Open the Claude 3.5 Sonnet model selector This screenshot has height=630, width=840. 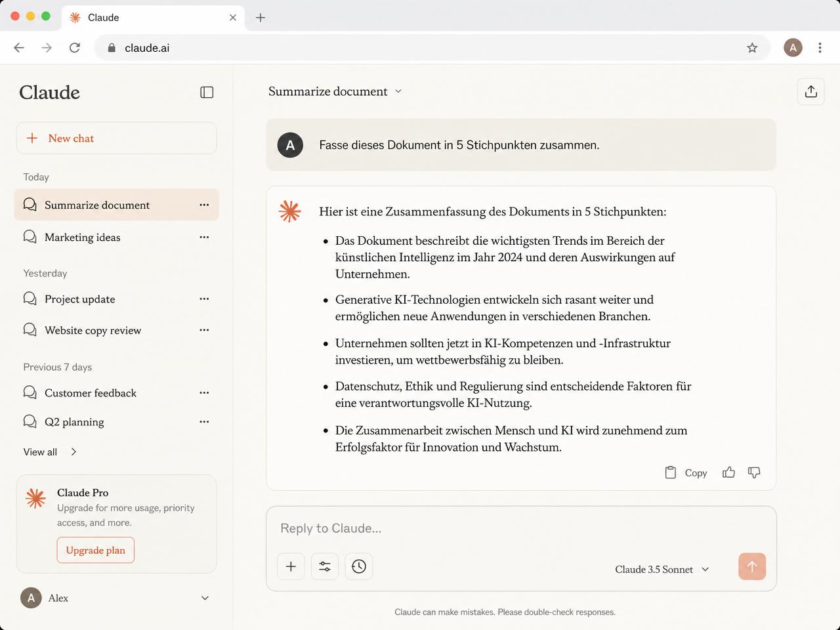662,569
